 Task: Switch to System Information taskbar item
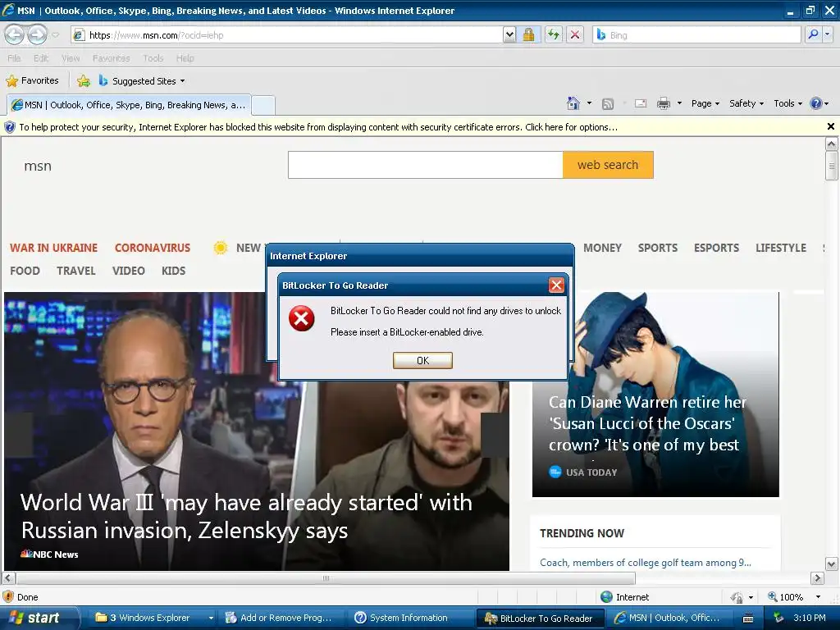pyautogui.click(x=410, y=618)
